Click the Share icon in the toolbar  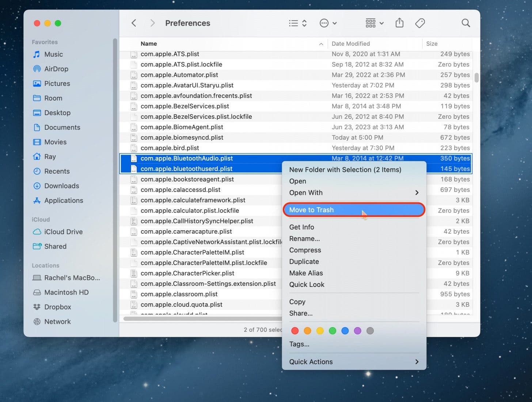point(399,23)
